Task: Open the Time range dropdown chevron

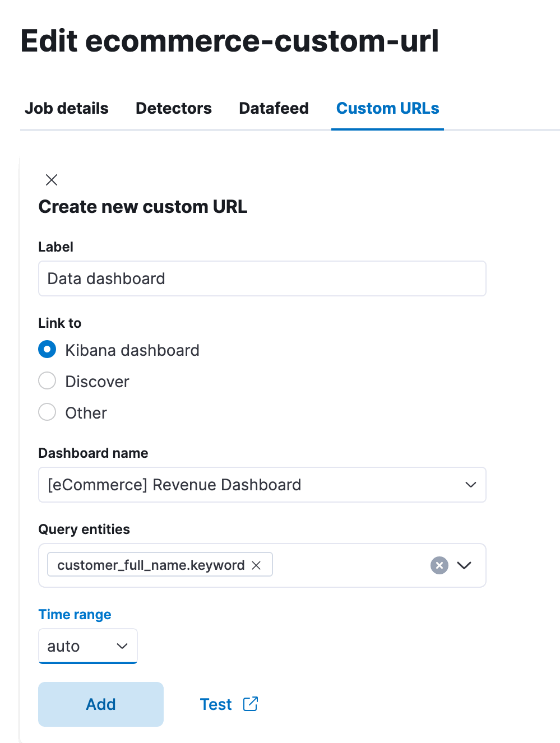Action: (x=122, y=646)
